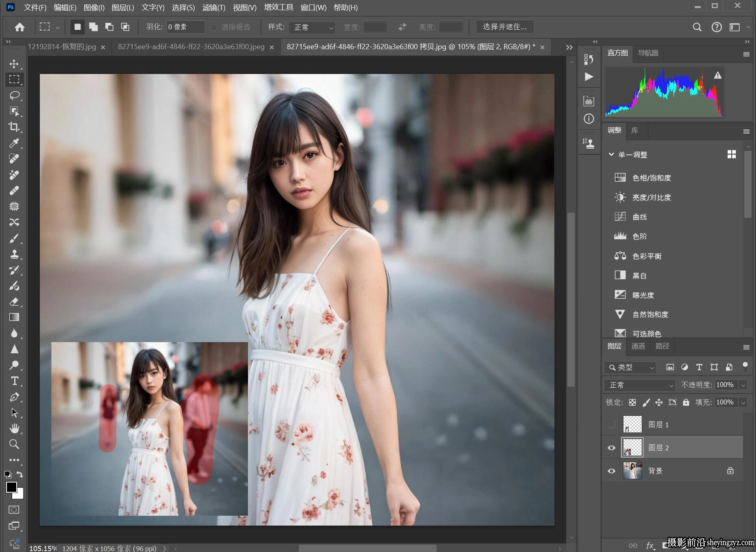Toggle layer filter on/off switch
This screenshot has width=756, height=552.
[x=745, y=367]
